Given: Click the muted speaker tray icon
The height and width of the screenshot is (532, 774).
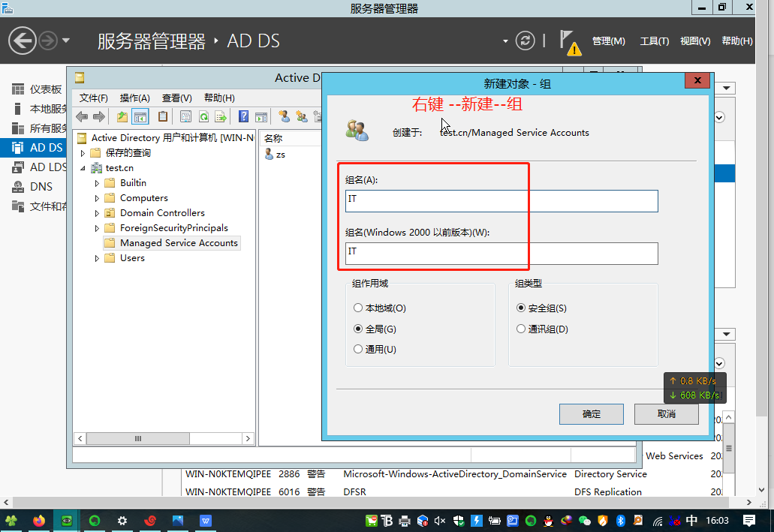Looking at the screenshot, I should (x=439, y=521).
